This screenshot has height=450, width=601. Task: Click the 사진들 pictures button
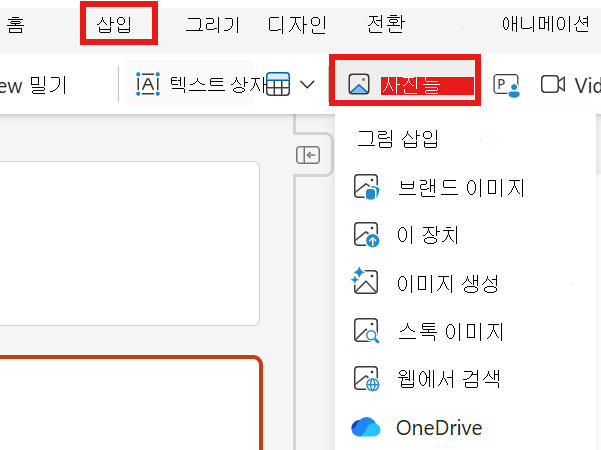coord(405,80)
